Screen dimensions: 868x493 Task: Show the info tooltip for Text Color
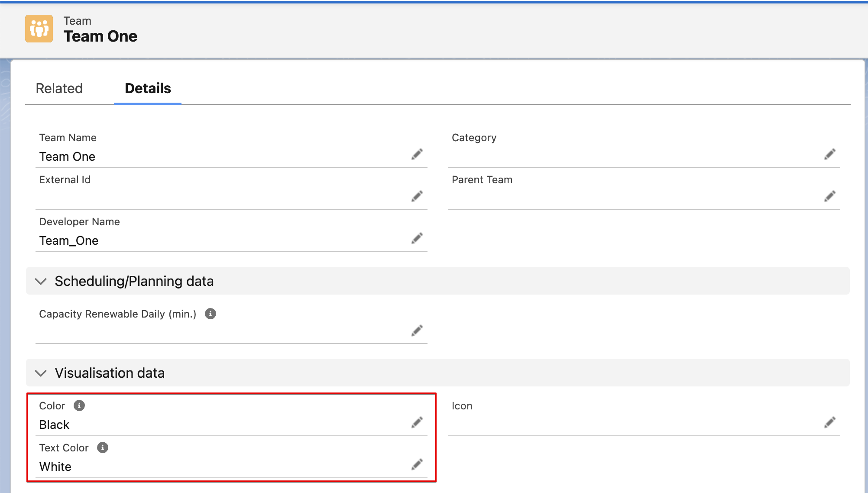pyautogui.click(x=103, y=448)
